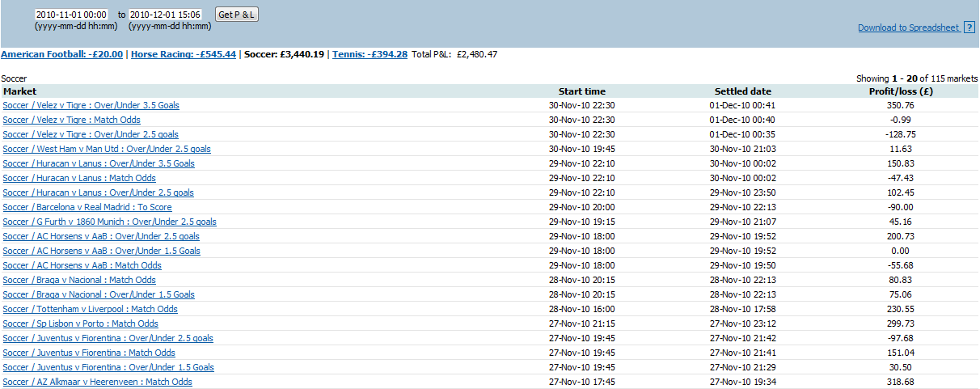980x389 pixels.
Task: Open AC Horsens v AaB Match Odds
Action: [x=82, y=265]
